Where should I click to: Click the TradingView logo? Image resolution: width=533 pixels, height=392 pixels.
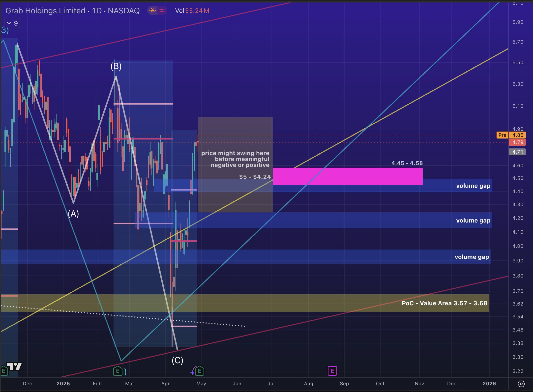[x=14, y=366]
